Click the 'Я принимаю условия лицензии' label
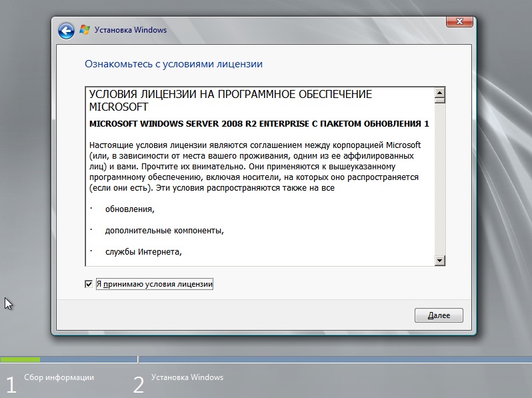The image size is (532, 398). pos(155,284)
